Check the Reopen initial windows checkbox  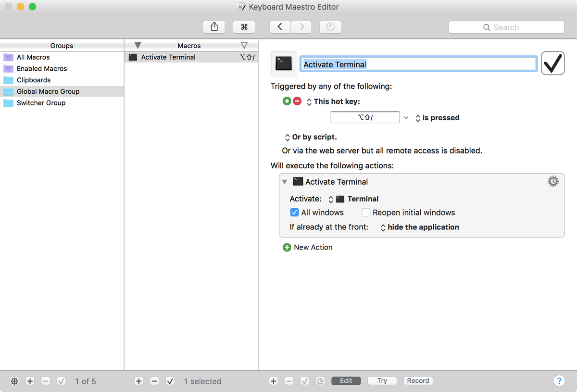click(366, 212)
